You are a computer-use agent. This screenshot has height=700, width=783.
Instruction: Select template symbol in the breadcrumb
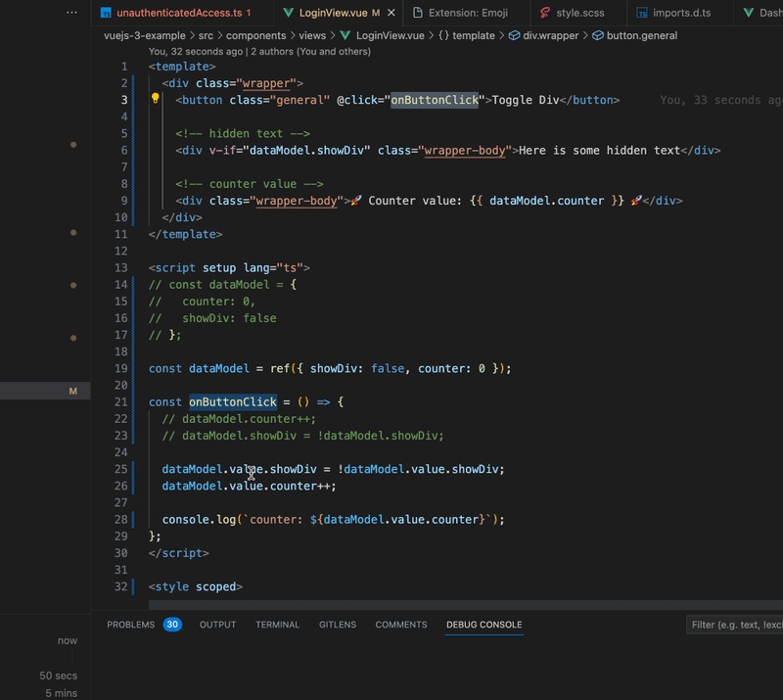coord(474,36)
